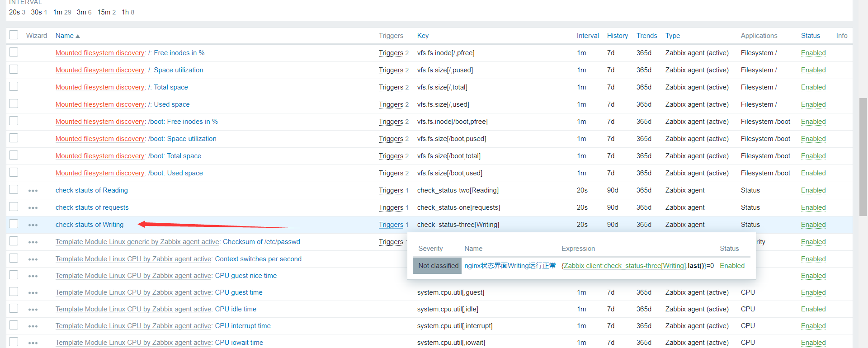The width and height of the screenshot is (868, 348).
Task: Open wizard dots for Checksum of /etc/passwd
Action: coord(33,242)
